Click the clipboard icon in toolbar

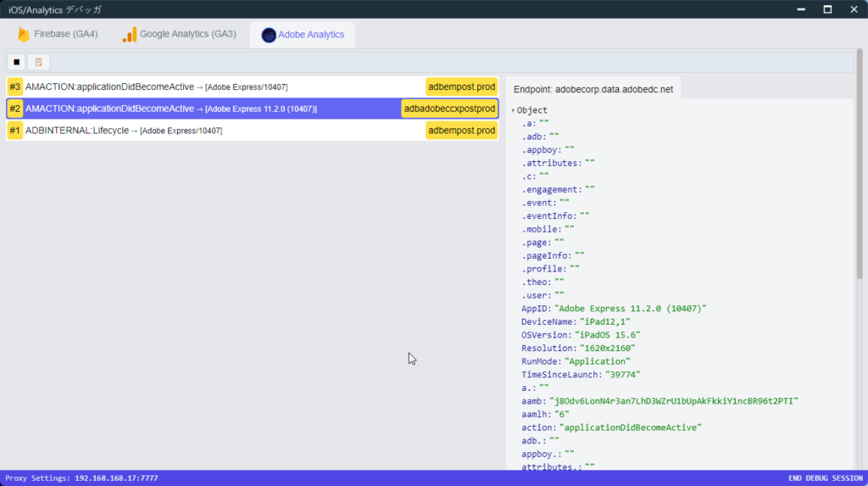pos(38,62)
